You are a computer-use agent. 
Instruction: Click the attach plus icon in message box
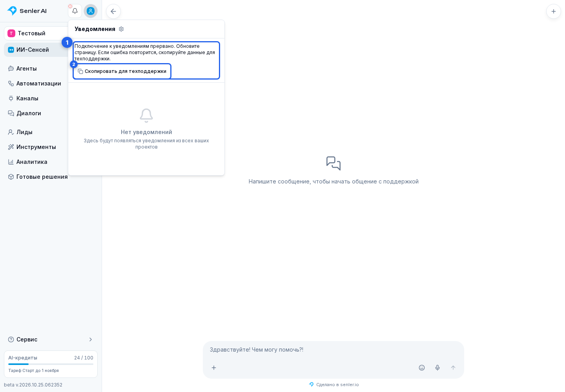[x=214, y=368]
